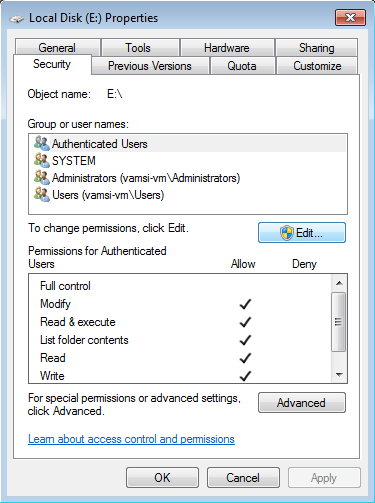Click the List folder contents permission row
The width and height of the screenshot is (375, 503).
[180, 340]
